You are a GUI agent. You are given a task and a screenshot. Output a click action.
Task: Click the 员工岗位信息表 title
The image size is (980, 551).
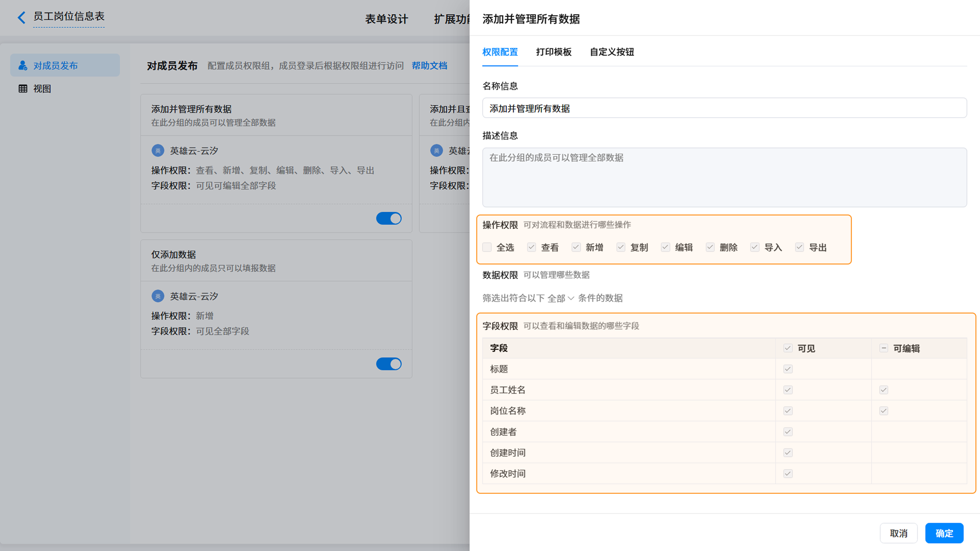pos(69,16)
